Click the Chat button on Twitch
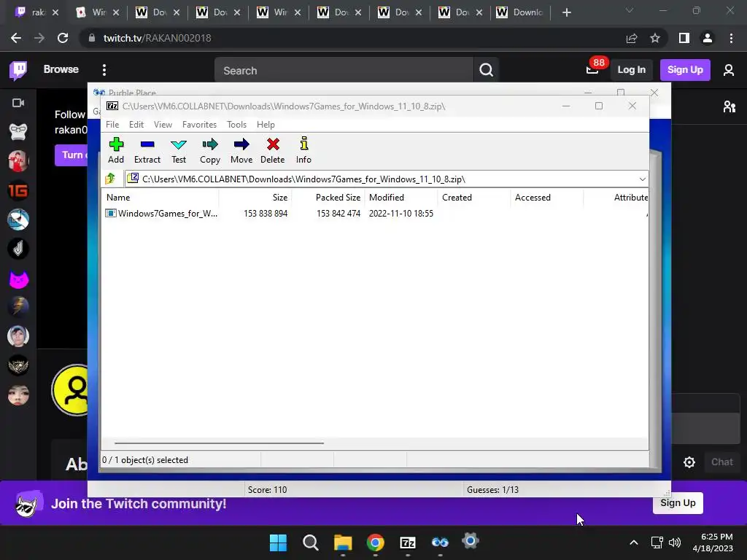Viewport: 747px width, 560px height. 721,462
